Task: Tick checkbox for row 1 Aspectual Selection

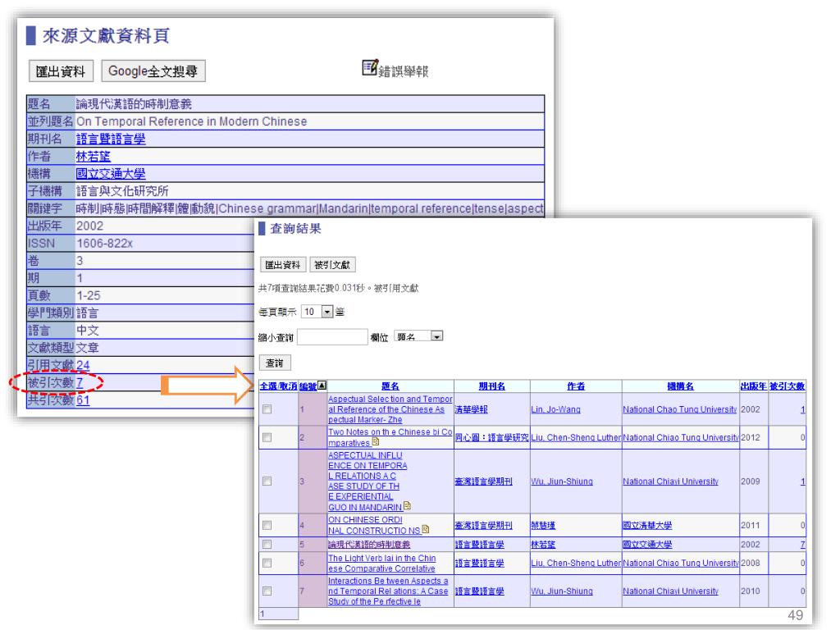Action: [267, 409]
